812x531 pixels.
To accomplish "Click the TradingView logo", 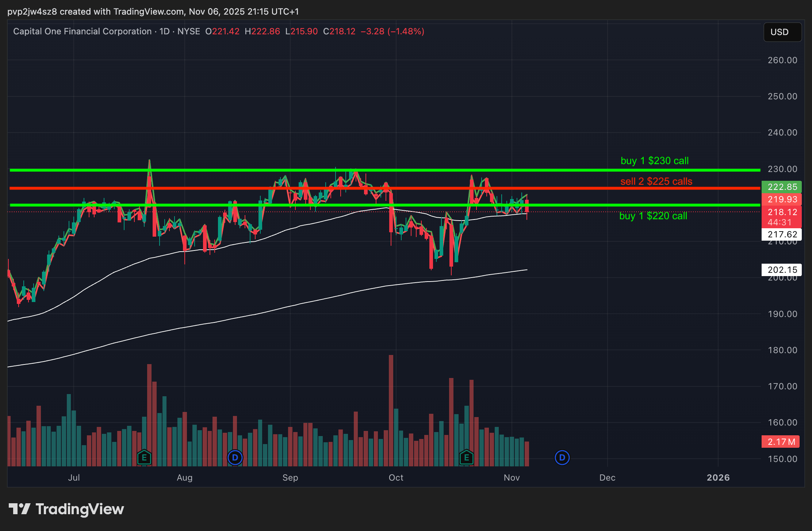I will 66,509.
